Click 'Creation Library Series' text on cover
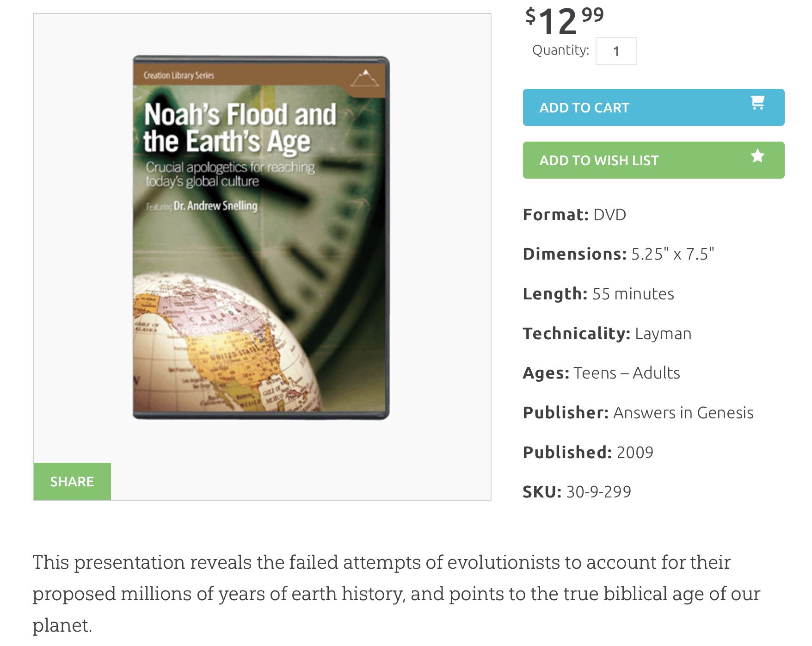The width and height of the screenshot is (812, 646). pos(178,75)
